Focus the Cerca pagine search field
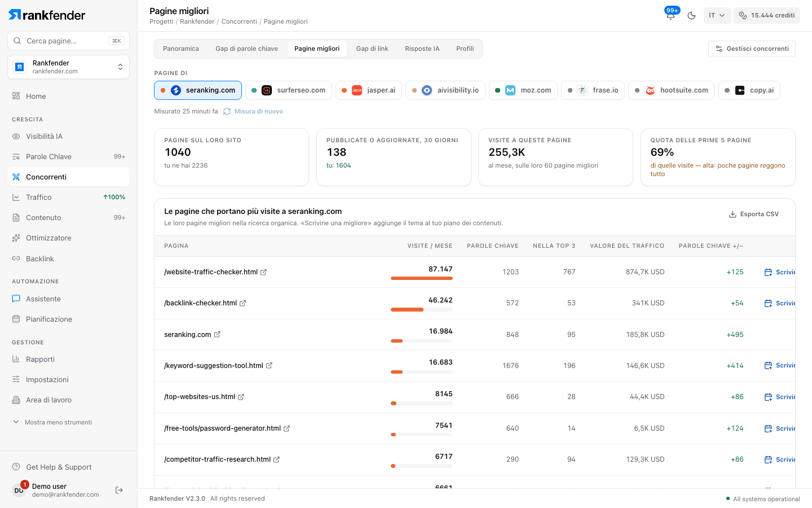The height and width of the screenshot is (508, 812). tap(68, 41)
